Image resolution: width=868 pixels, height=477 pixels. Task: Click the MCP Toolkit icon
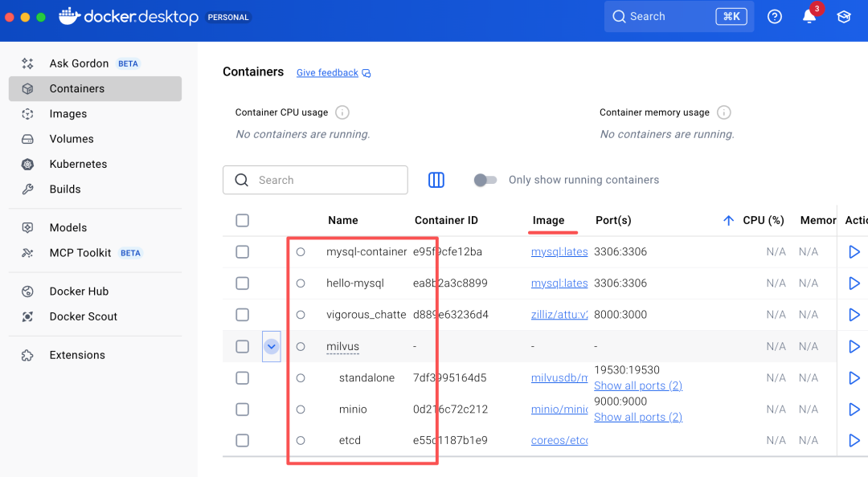[x=27, y=253]
